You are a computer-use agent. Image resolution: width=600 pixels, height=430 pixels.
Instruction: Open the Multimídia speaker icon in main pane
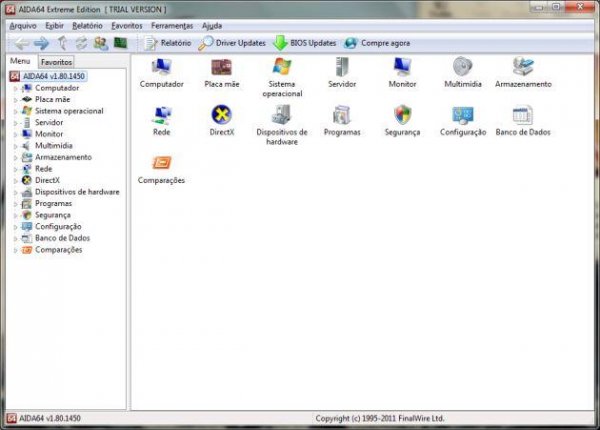click(463, 67)
